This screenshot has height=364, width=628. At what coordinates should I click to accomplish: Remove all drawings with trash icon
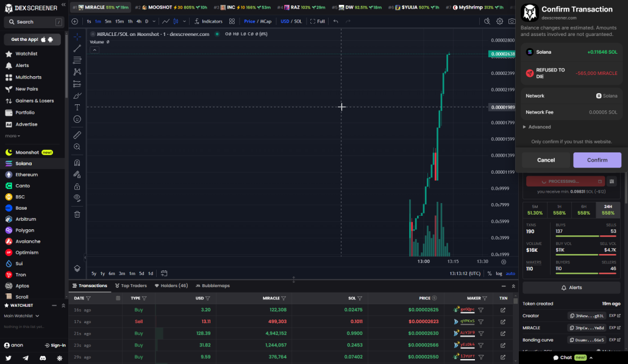click(x=77, y=215)
